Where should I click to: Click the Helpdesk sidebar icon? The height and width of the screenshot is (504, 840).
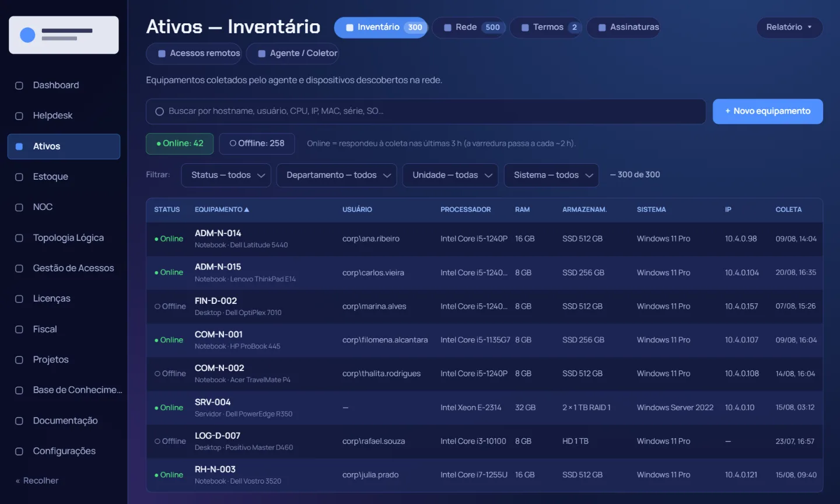19,116
